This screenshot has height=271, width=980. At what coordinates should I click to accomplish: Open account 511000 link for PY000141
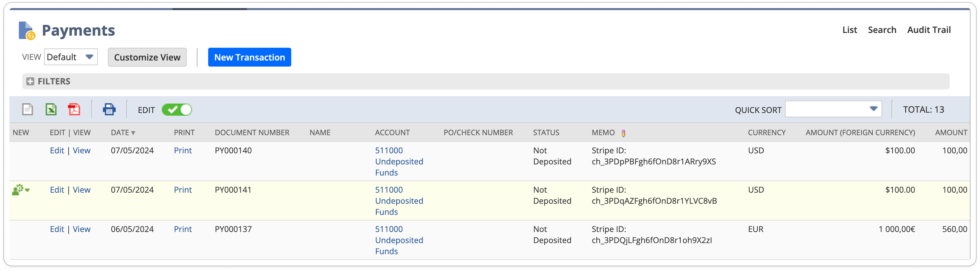click(x=399, y=201)
